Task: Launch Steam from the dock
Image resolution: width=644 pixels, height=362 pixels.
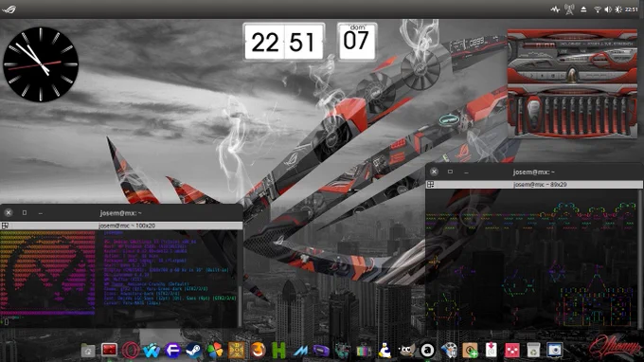Action: [x=193, y=351]
